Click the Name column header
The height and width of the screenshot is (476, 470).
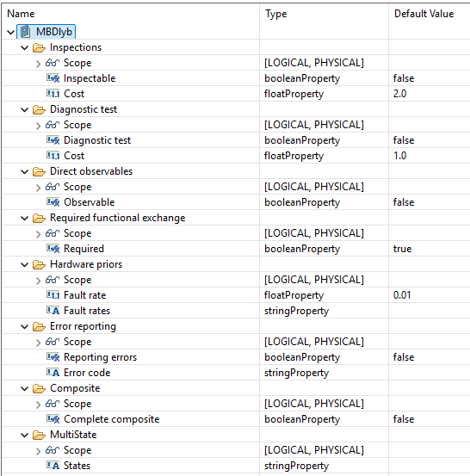(131, 14)
